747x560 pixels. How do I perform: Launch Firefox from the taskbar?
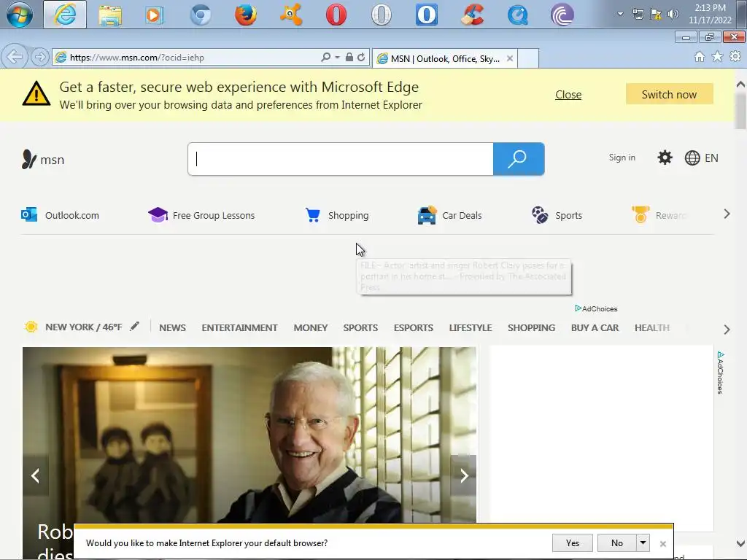pyautogui.click(x=246, y=15)
